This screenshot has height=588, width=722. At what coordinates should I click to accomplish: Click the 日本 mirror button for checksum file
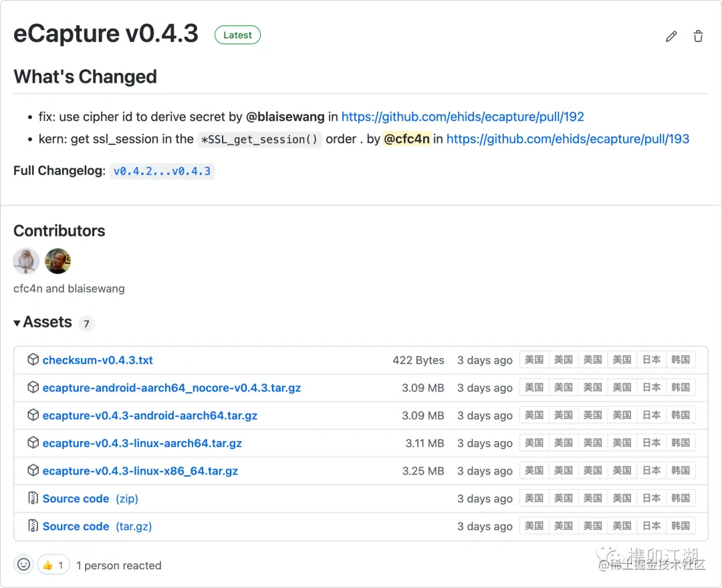(x=651, y=359)
